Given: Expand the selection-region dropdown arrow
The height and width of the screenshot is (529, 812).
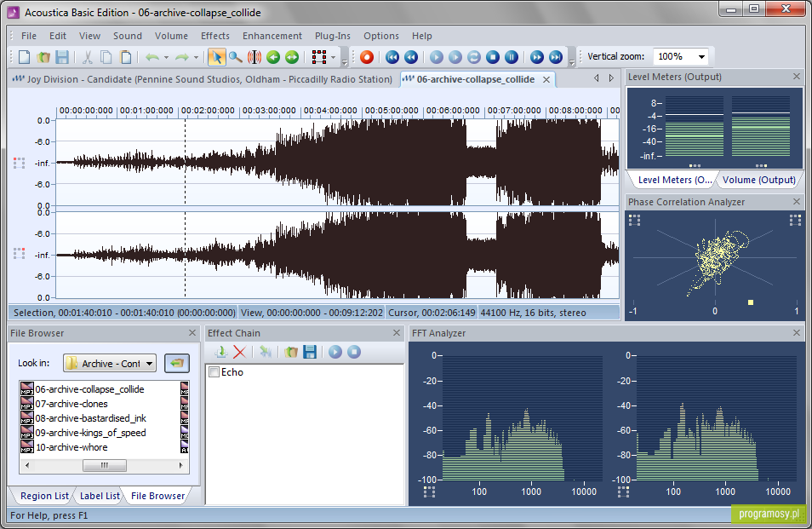Looking at the screenshot, I should tap(333, 57).
